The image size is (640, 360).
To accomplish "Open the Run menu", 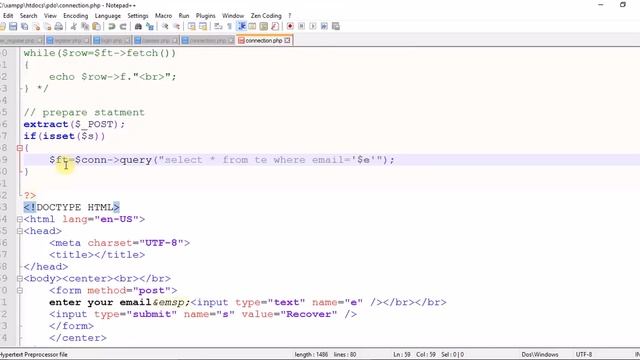I will tap(184, 16).
